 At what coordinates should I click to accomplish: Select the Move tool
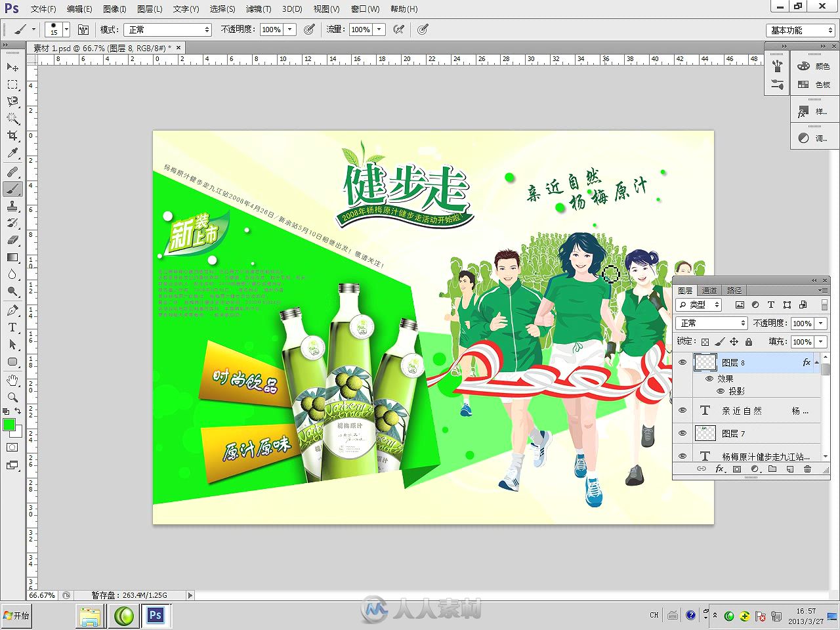[12, 68]
